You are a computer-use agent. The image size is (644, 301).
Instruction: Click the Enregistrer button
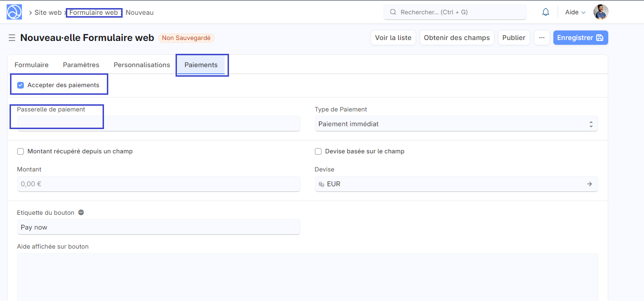pos(580,38)
